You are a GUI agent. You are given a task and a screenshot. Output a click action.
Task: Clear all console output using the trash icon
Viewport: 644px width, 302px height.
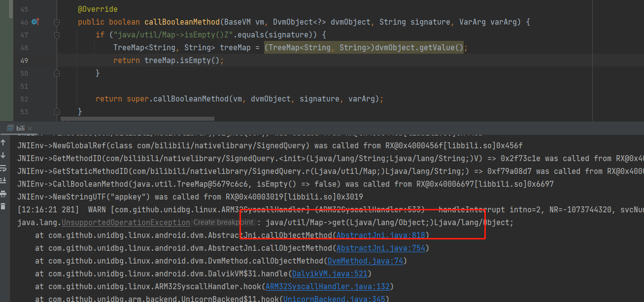click(x=3, y=206)
